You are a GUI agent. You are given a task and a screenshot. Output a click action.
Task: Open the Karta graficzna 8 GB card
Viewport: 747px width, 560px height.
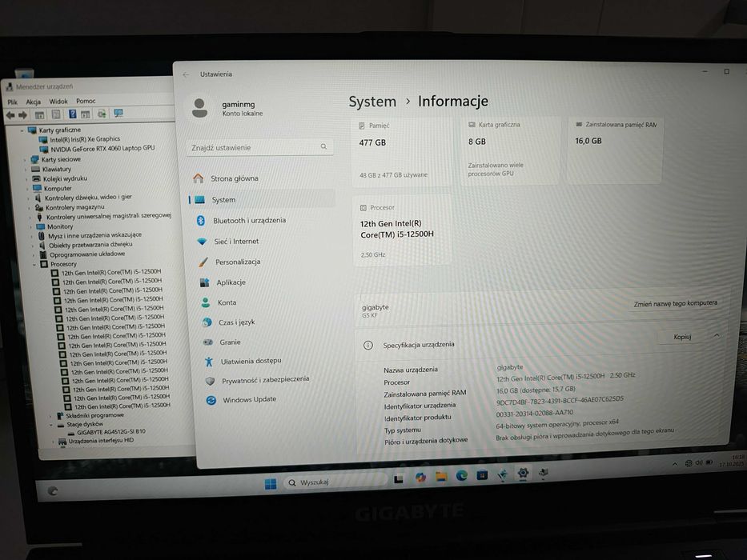coord(510,150)
